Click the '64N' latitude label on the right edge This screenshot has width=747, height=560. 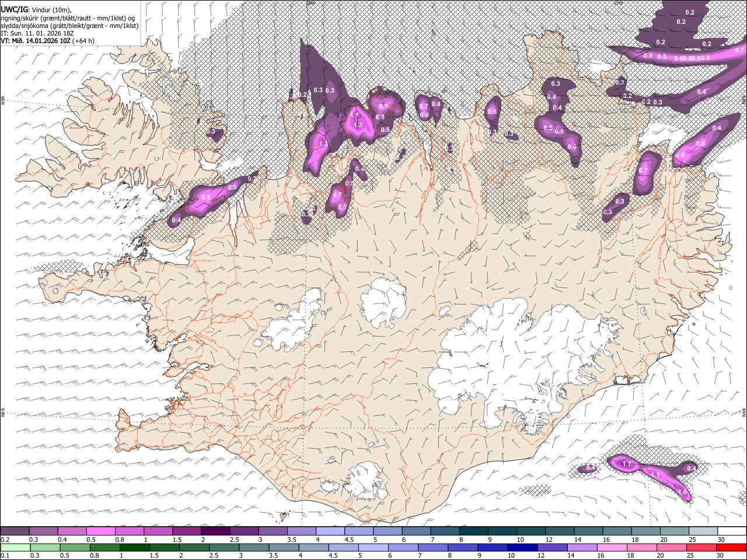pyautogui.click(x=744, y=413)
